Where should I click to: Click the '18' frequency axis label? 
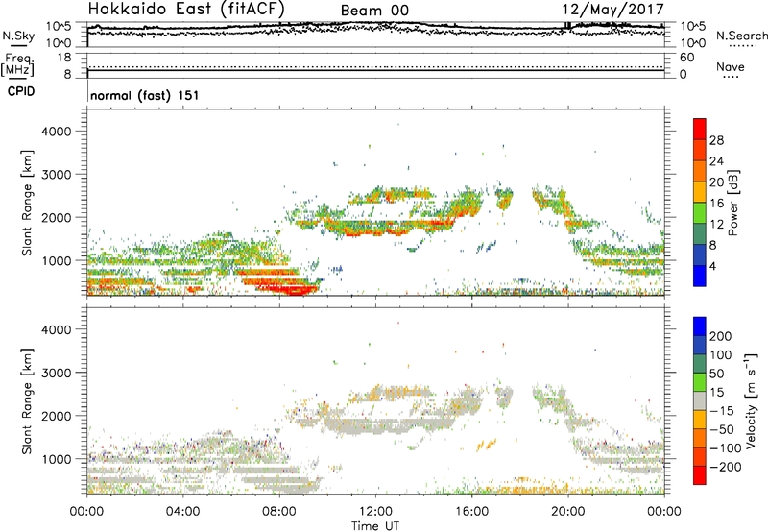(64, 58)
